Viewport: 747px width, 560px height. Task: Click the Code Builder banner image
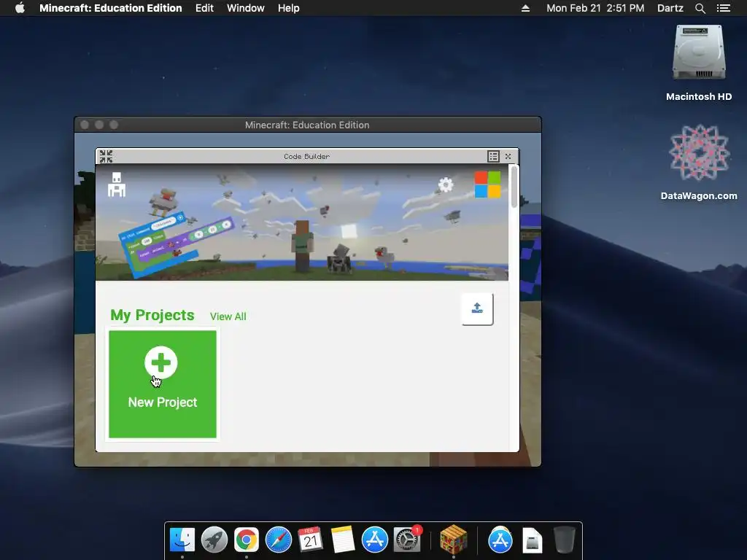(302, 222)
